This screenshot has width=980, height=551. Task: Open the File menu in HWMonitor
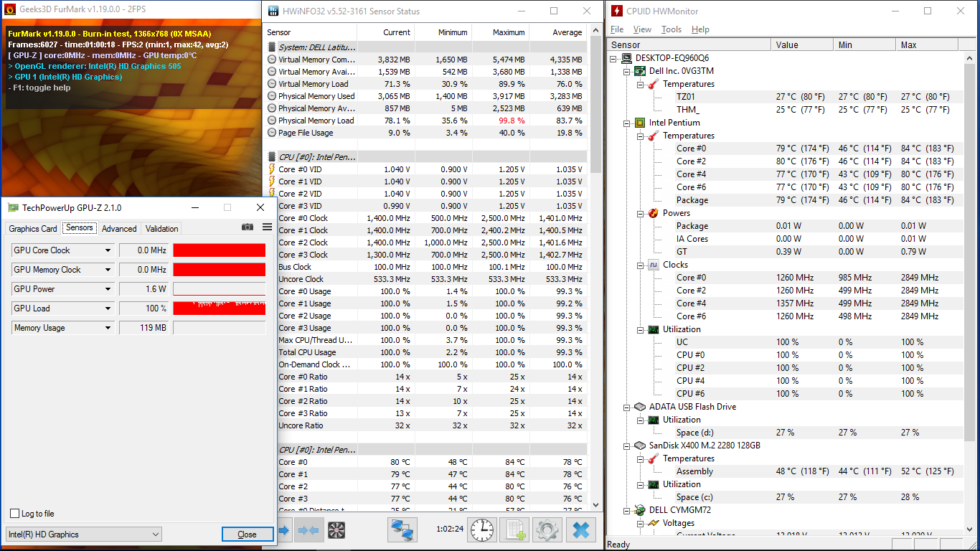[617, 29]
